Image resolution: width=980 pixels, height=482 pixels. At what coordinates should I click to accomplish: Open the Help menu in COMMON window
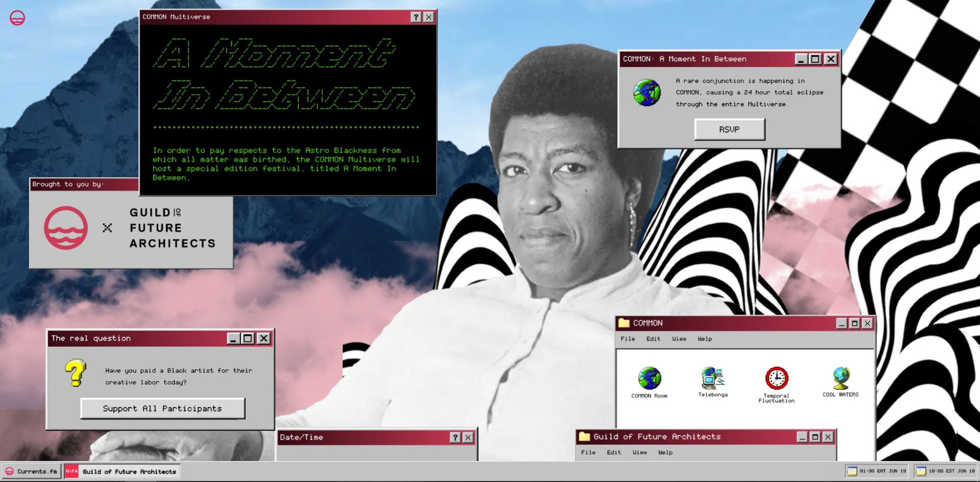point(705,339)
